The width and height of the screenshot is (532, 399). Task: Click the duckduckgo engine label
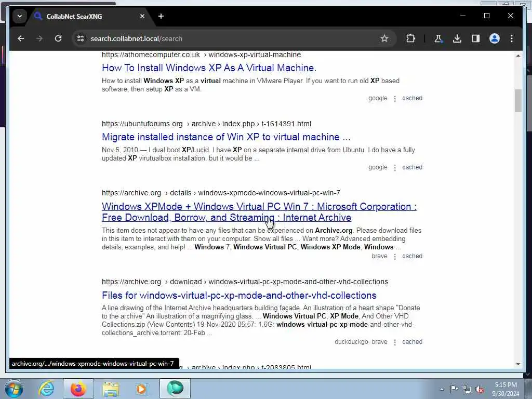351,342
